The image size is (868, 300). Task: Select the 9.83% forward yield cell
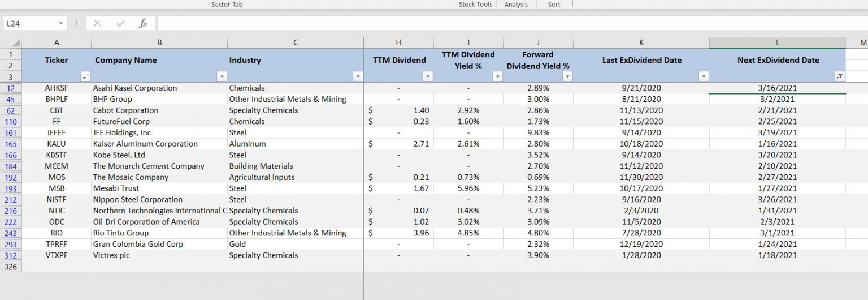click(538, 132)
